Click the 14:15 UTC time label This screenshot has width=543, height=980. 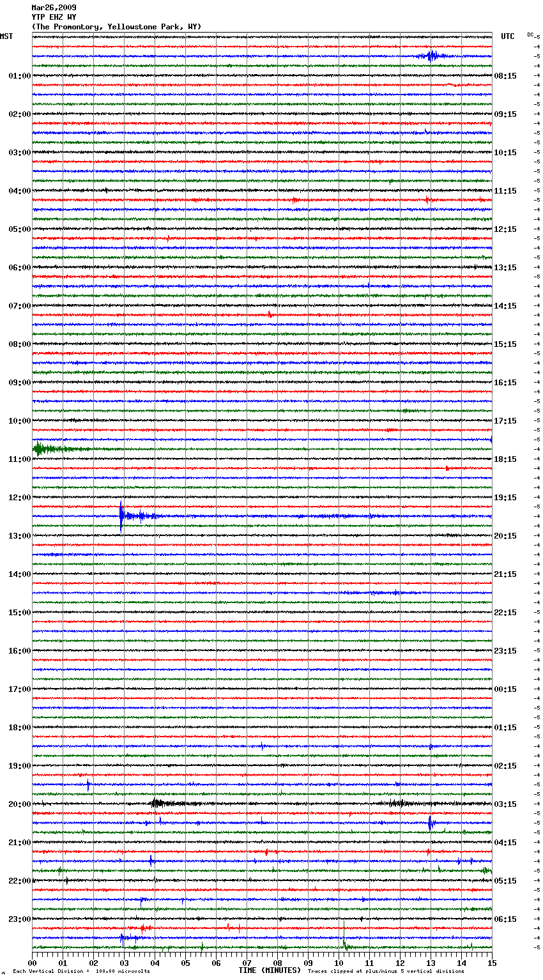tap(505, 306)
